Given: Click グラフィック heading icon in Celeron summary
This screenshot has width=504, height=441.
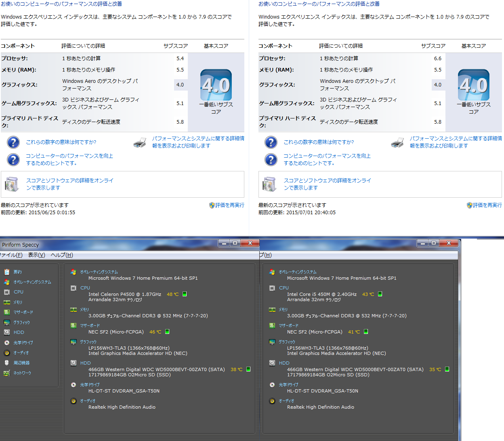Looking at the screenshot, I should [73, 342].
